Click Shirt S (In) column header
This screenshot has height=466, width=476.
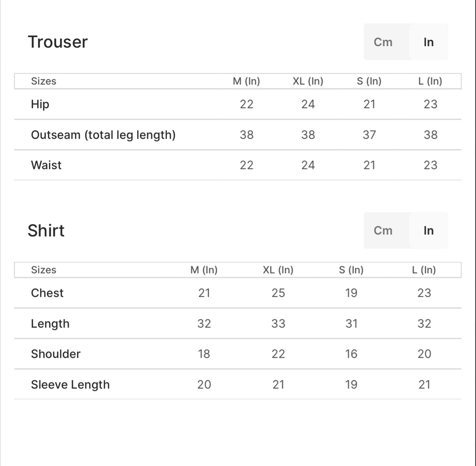coord(351,270)
